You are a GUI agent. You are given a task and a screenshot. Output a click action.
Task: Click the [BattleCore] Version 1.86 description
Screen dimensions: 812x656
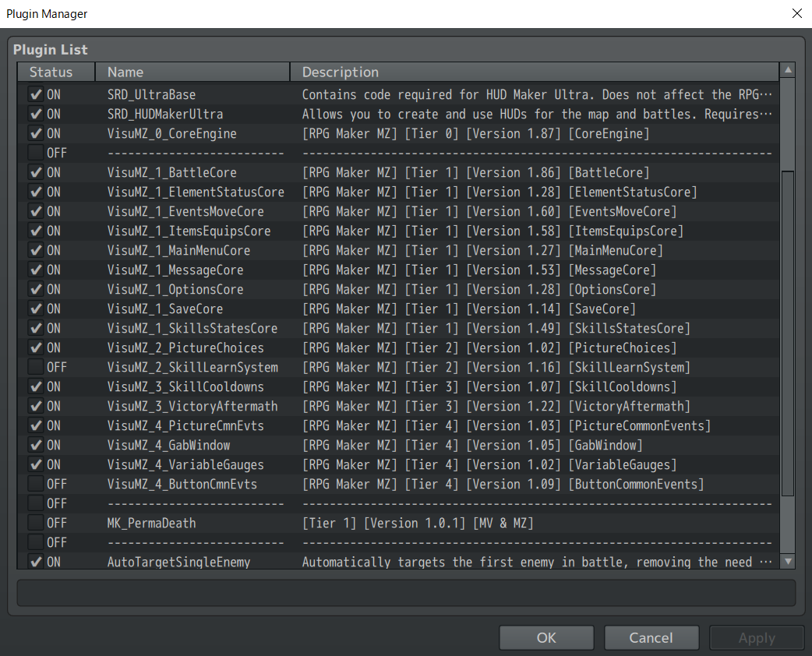tap(476, 172)
